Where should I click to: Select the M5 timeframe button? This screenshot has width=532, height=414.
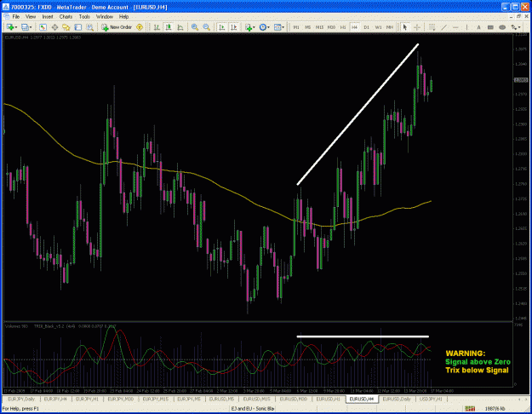click(x=308, y=27)
